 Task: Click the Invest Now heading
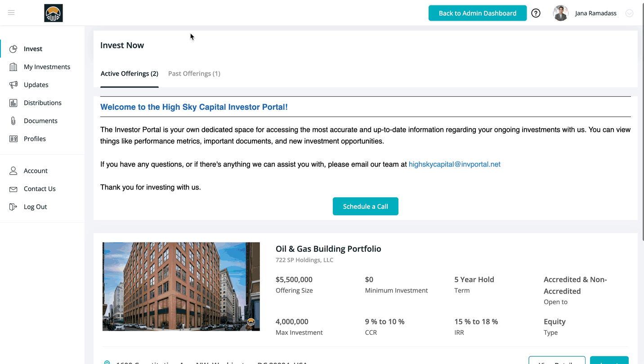122,45
